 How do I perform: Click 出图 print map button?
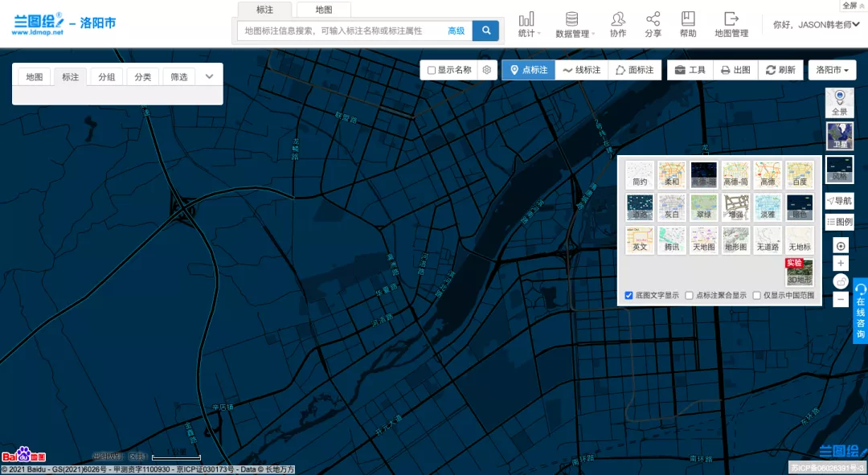[x=735, y=70]
